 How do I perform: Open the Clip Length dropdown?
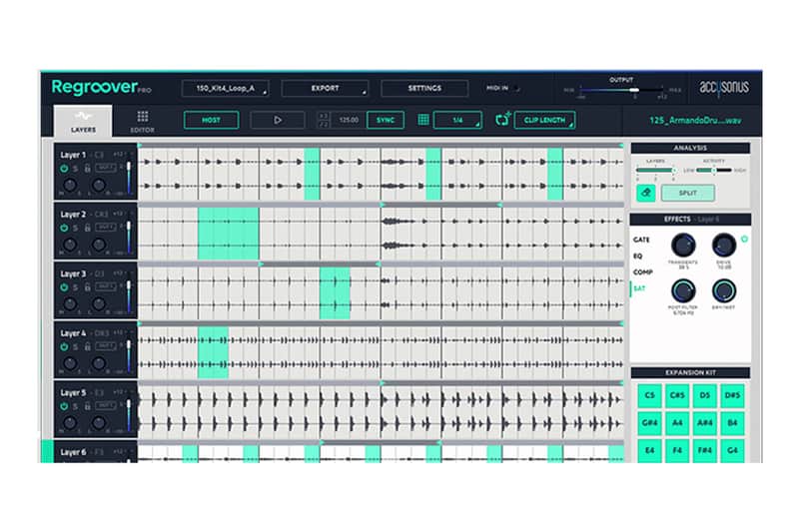544,120
